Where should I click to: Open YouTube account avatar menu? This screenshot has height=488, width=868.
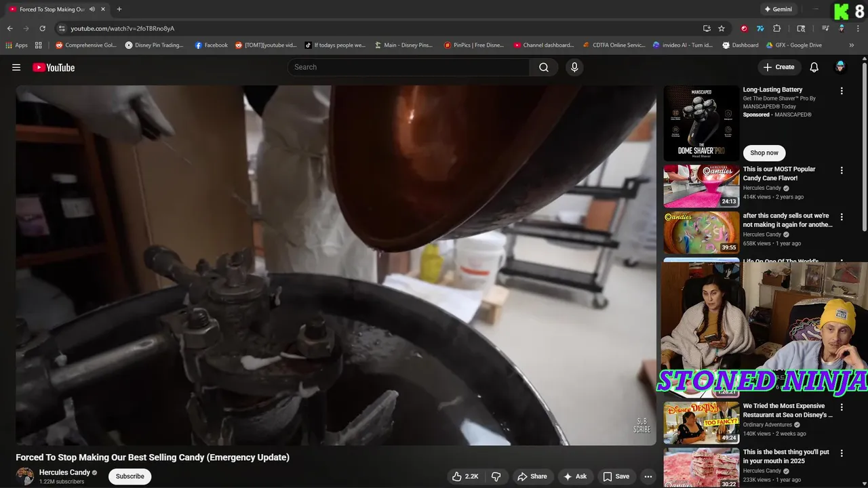point(840,67)
